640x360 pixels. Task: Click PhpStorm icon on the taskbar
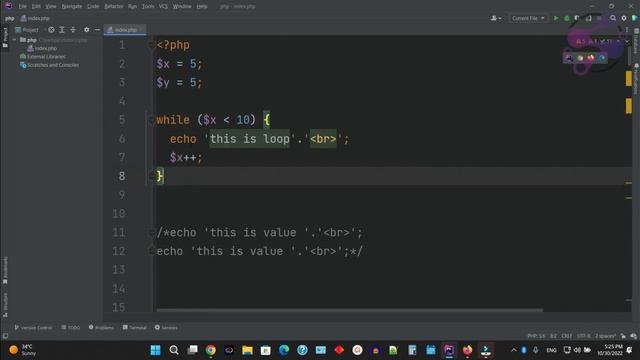[x=449, y=350]
